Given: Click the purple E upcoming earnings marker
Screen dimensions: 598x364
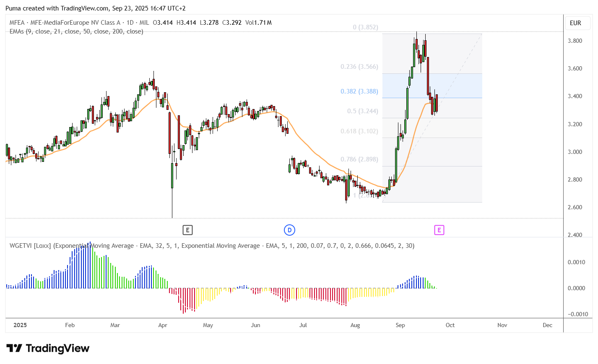Looking at the screenshot, I should pyautogui.click(x=439, y=230).
